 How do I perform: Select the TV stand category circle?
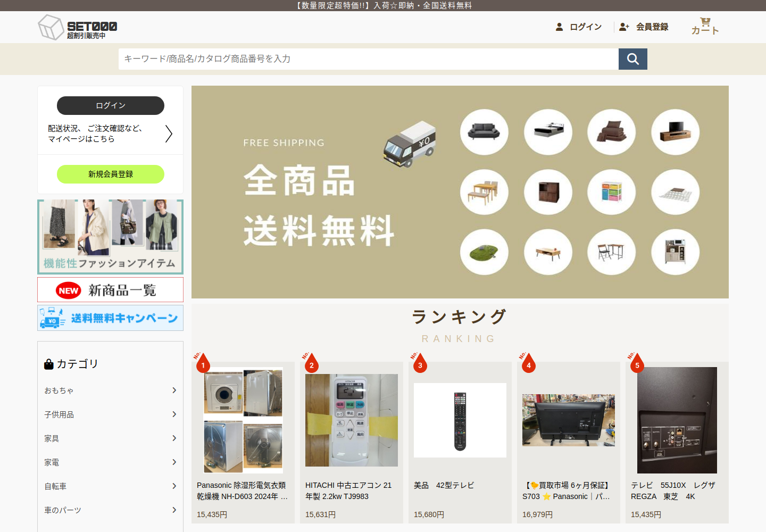click(x=676, y=132)
